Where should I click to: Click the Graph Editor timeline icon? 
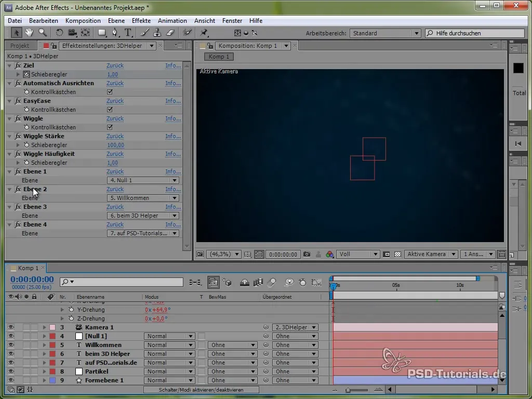[316, 282]
